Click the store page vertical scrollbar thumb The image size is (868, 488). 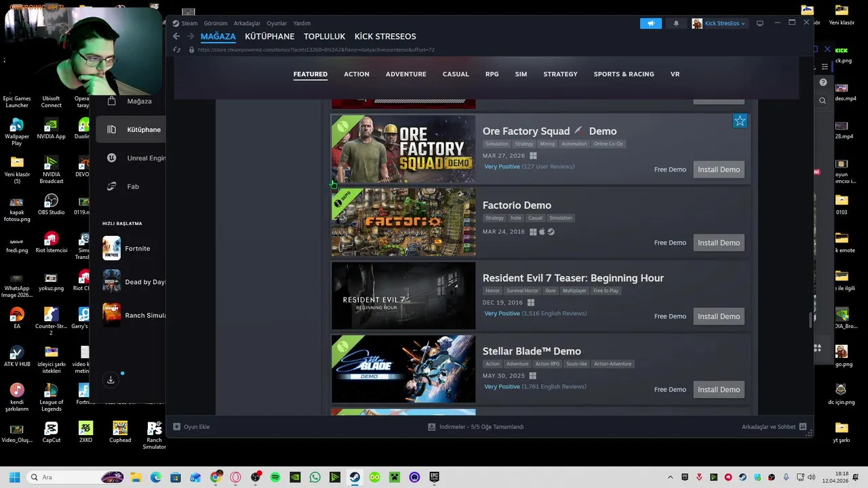pyautogui.click(x=810, y=321)
